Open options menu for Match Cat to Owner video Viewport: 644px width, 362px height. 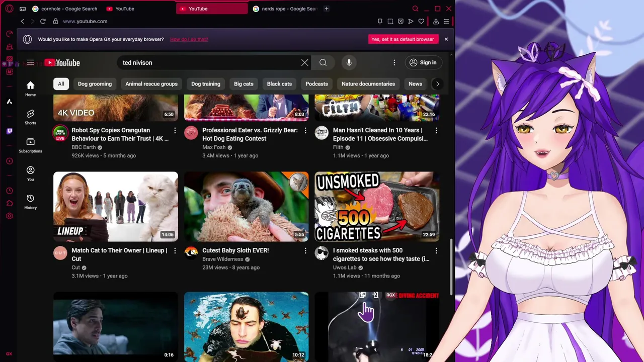175,251
